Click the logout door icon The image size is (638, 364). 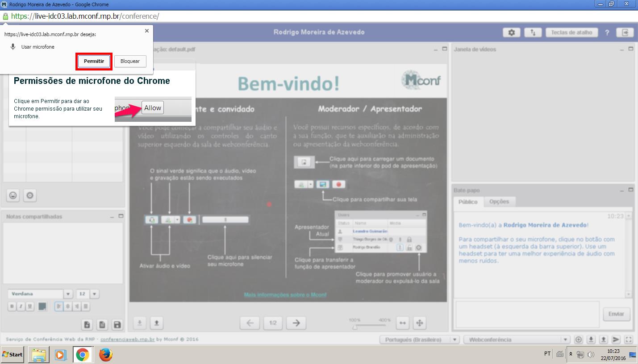point(625,33)
